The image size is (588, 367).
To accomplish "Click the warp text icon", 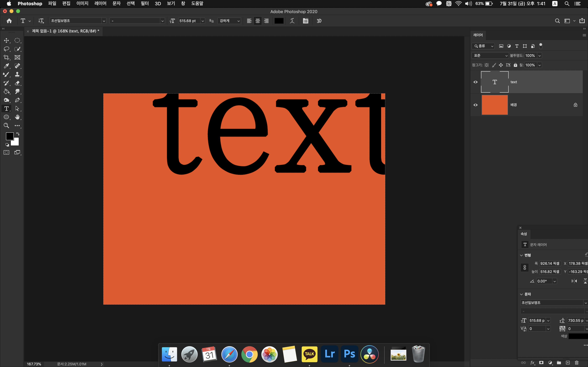I will point(292,21).
